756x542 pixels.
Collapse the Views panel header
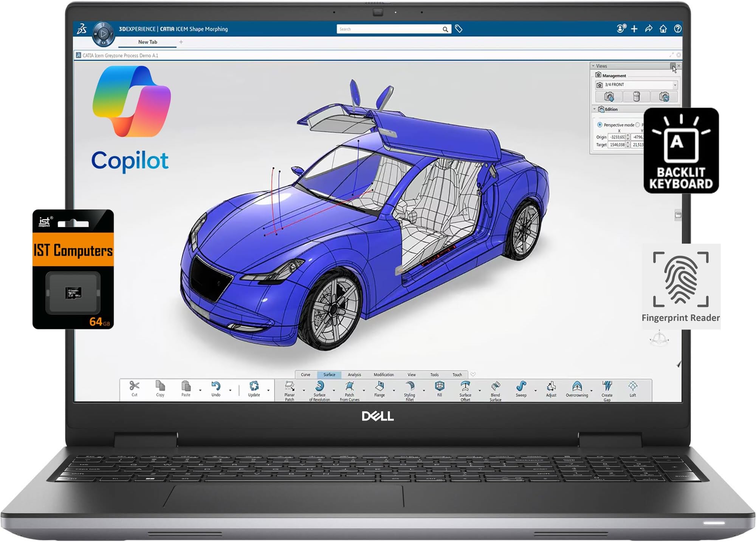coord(593,66)
